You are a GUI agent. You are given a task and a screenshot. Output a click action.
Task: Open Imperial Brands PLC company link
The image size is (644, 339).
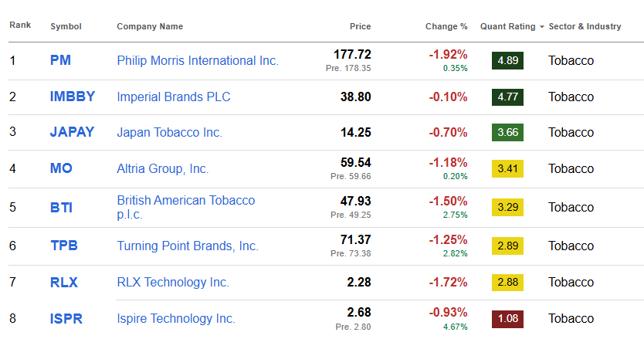[174, 97]
